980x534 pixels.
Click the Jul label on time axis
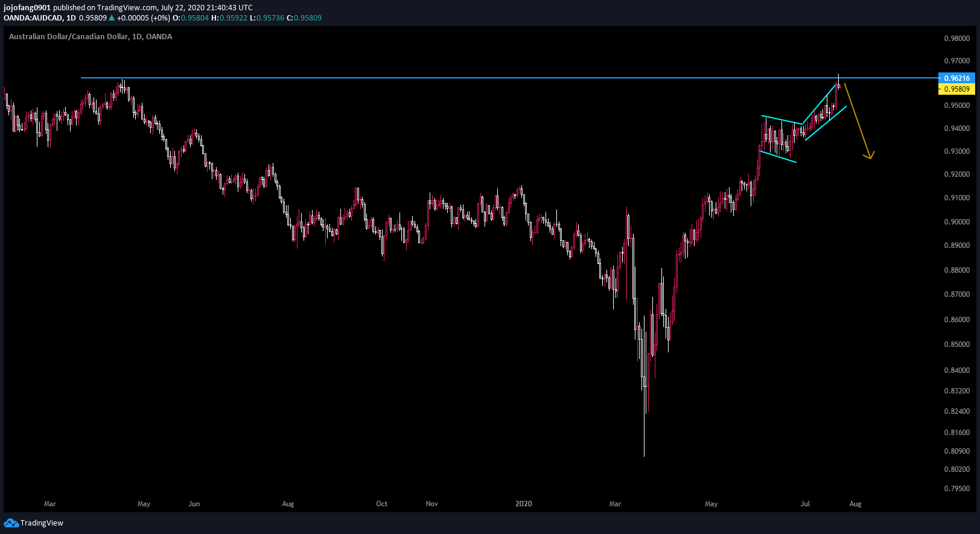pyautogui.click(x=805, y=504)
